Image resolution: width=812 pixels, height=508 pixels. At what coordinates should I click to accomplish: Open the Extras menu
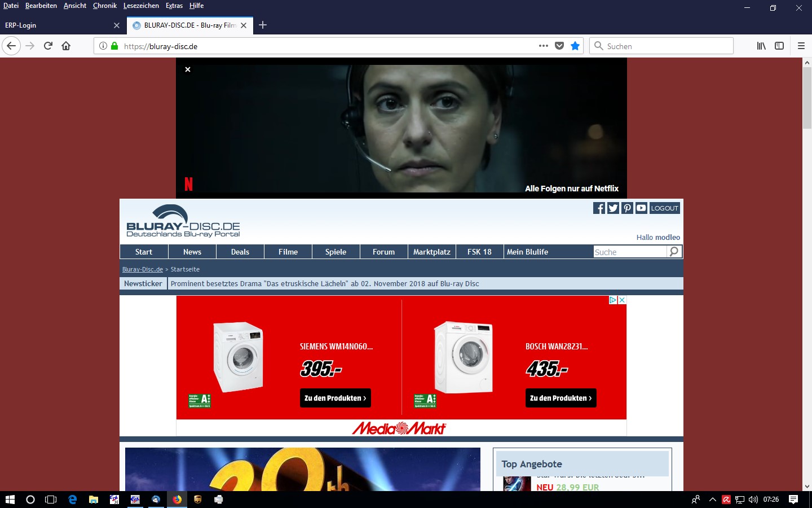174,6
